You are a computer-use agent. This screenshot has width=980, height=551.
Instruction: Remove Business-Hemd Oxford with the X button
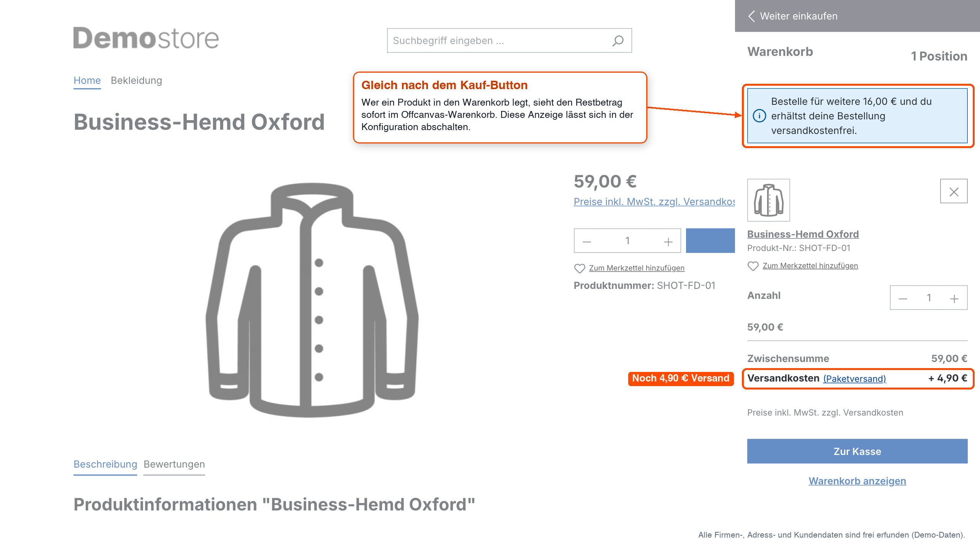[x=954, y=191]
